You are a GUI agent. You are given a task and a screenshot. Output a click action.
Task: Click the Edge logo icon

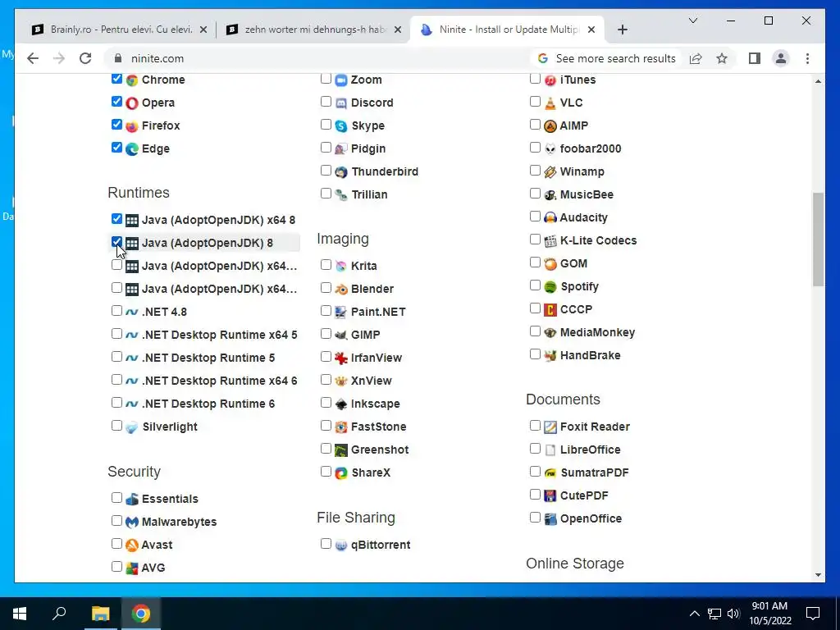(132, 149)
